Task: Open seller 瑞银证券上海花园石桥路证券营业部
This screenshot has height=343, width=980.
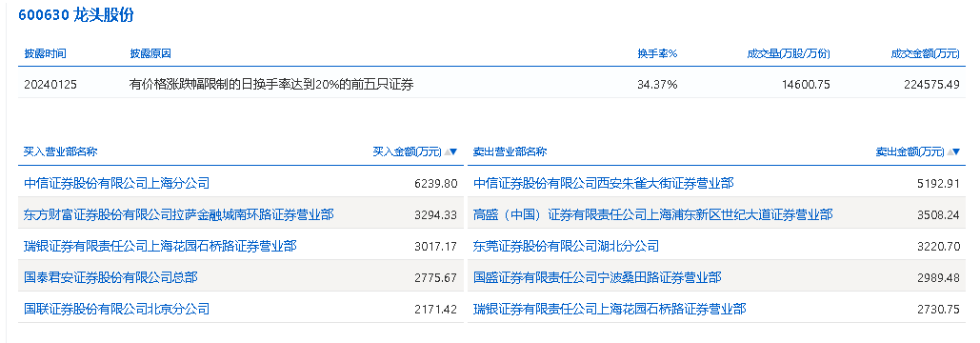Action: click(610, 309)
